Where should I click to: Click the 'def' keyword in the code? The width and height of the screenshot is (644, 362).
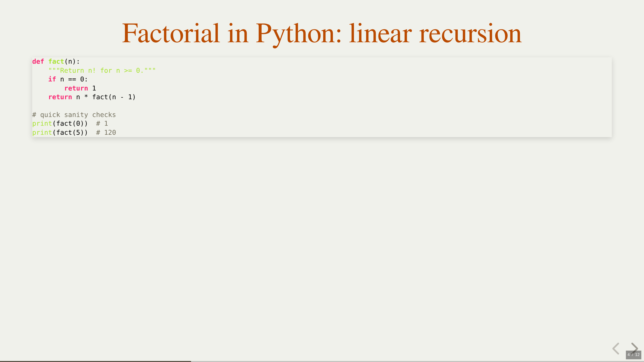[x=38, y=62]
